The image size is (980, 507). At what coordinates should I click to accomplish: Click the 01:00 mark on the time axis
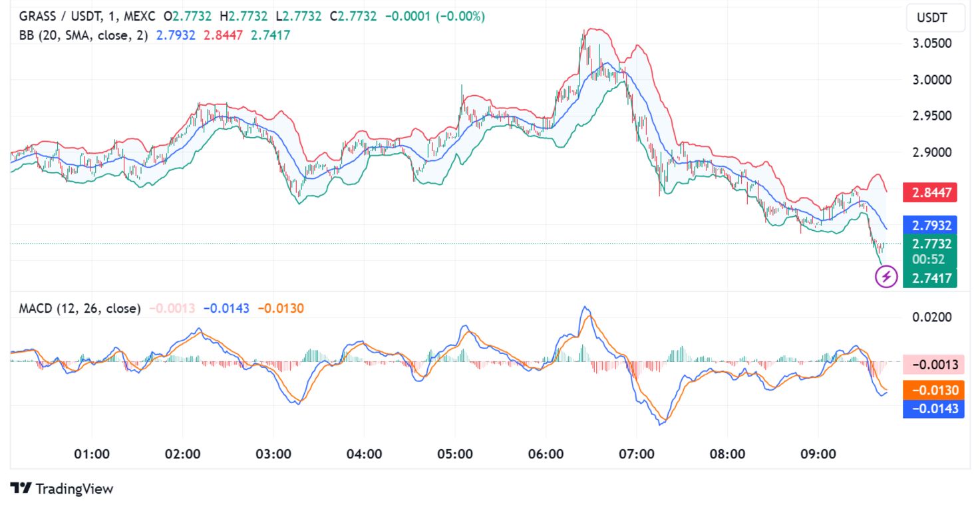[92, 454]
